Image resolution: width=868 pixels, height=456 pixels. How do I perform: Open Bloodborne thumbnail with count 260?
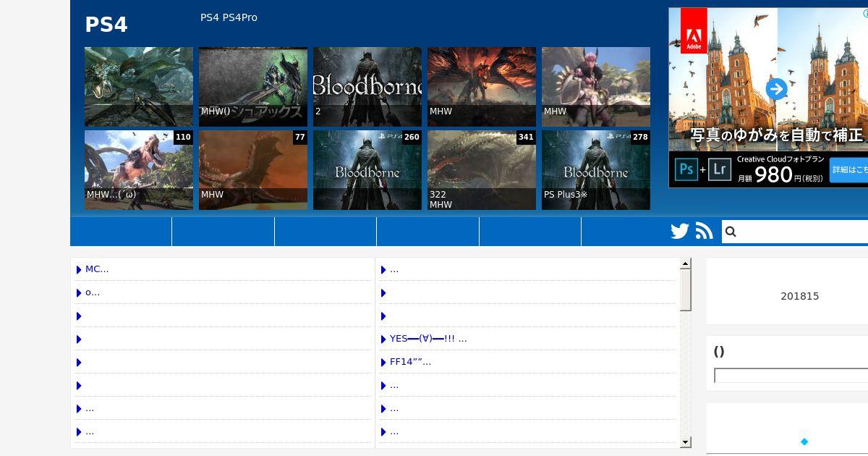click(367, 170)
